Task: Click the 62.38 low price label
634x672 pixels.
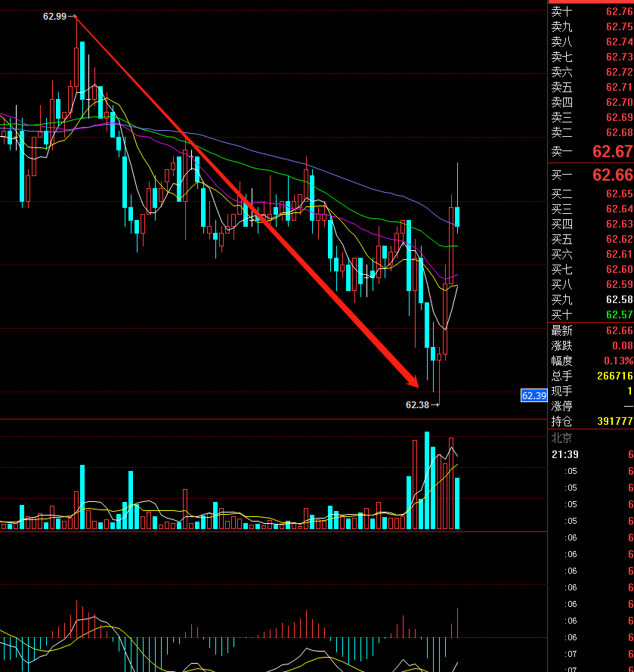Action: 417,404
